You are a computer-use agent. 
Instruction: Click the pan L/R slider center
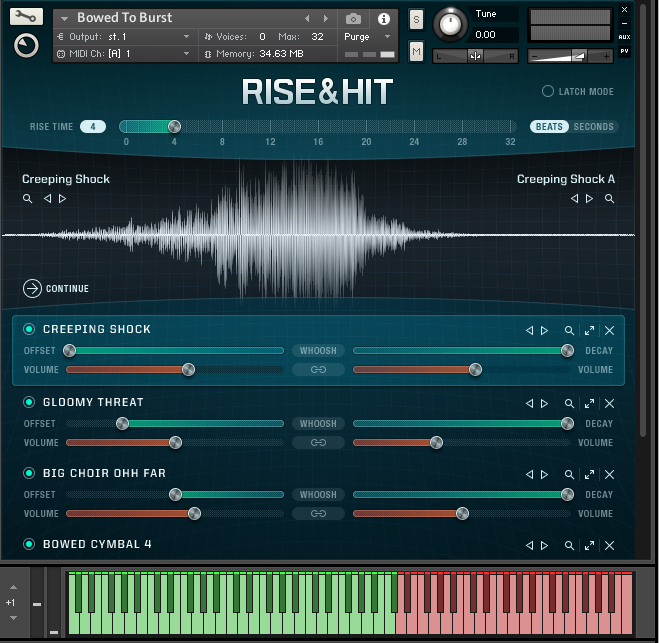(x=475, y=56)
